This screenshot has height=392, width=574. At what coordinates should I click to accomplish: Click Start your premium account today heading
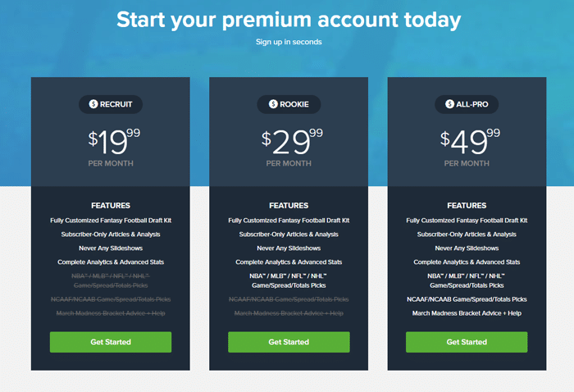tap(289, 20)
